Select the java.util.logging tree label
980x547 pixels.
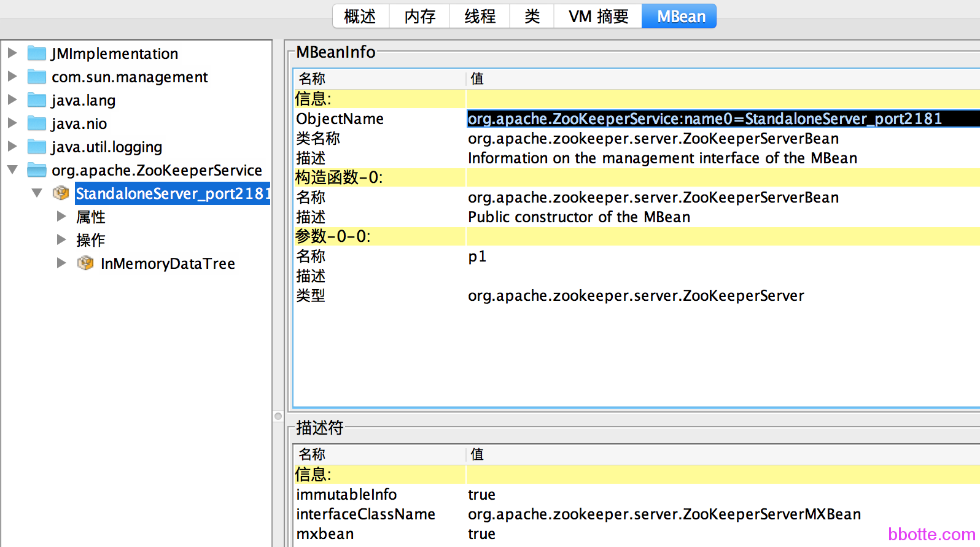click(107, 147)
